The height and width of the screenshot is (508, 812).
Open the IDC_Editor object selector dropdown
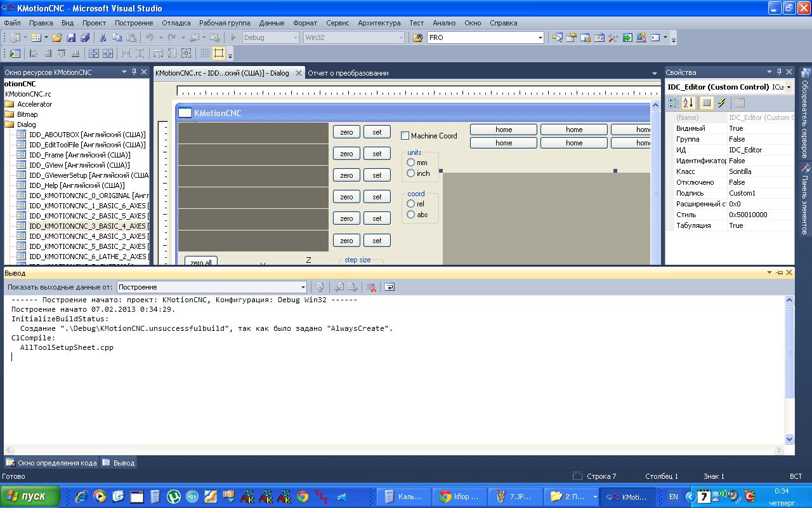click(789, 87)
